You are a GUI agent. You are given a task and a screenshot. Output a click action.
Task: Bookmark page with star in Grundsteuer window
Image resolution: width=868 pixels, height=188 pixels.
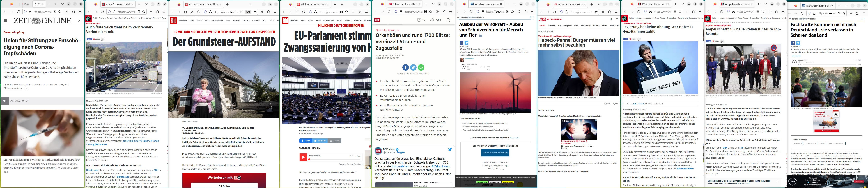pos(255,12)
